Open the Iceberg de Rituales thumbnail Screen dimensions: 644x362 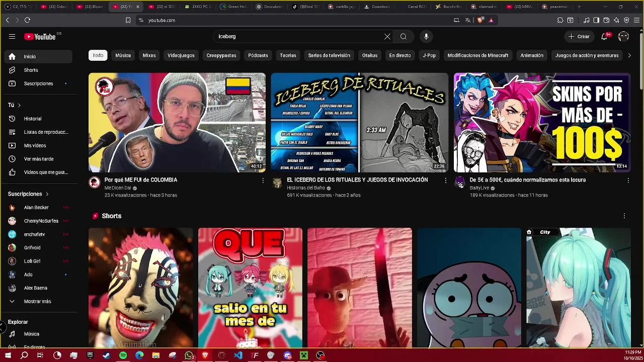point(359,123)
